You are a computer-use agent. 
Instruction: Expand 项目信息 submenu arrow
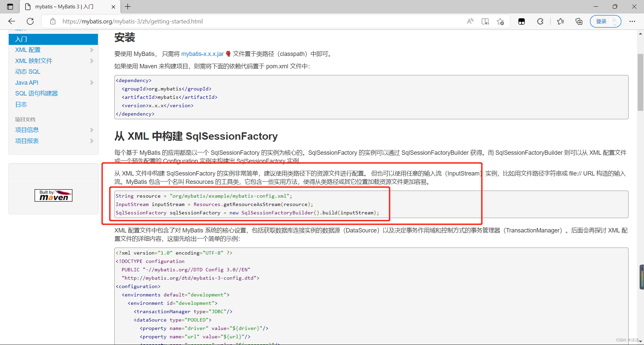click(x=92, y=130)
